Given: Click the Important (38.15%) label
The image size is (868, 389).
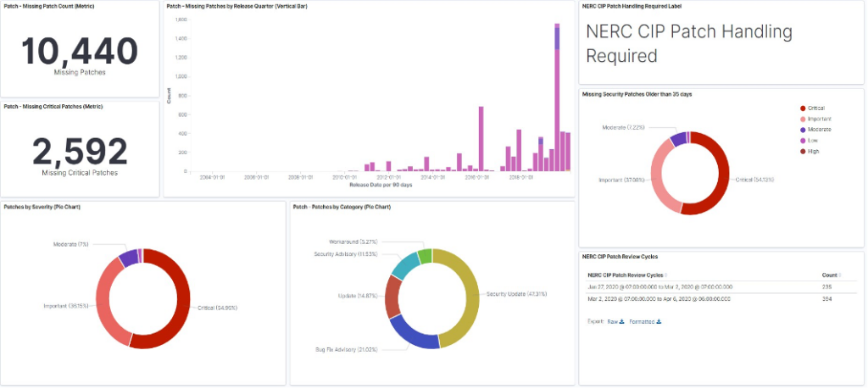Looking at the screenshot, I should click(x=64, y=305).
